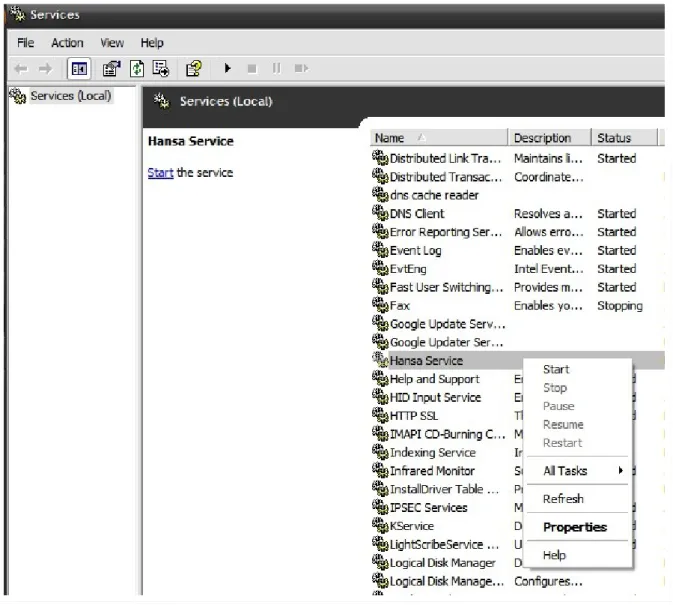This screenshot has width=673, height=605.
Task: Click gear icon next to Indexing Service
Action: pyautogui.click(x=380, y=452)
